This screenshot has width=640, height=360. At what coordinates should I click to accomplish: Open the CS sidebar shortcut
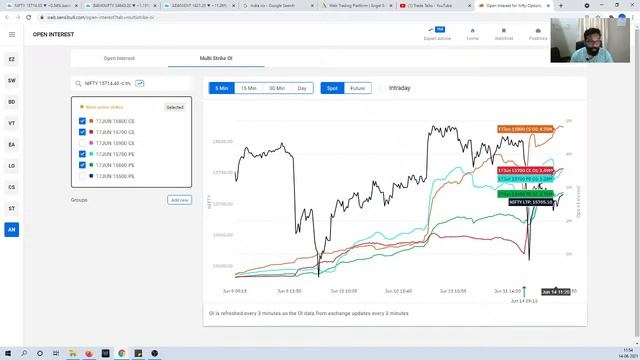11,187
